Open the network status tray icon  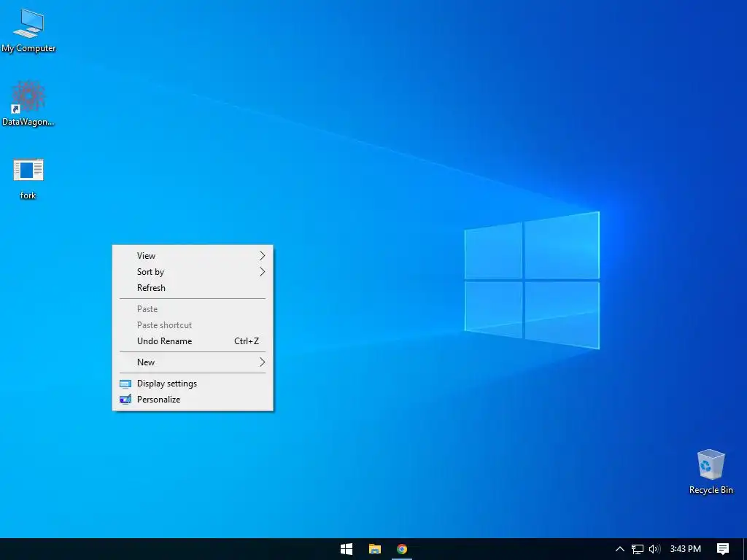point(638,549)
